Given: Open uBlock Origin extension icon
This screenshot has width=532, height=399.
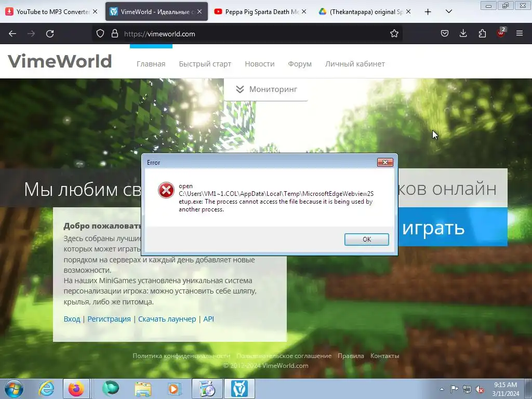Looking at the screenshot, I should (501, 33).
